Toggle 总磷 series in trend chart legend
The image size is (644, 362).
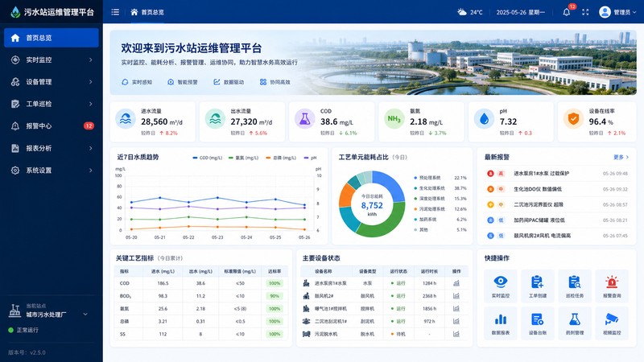pyautogui.click(x=281, y=158)
